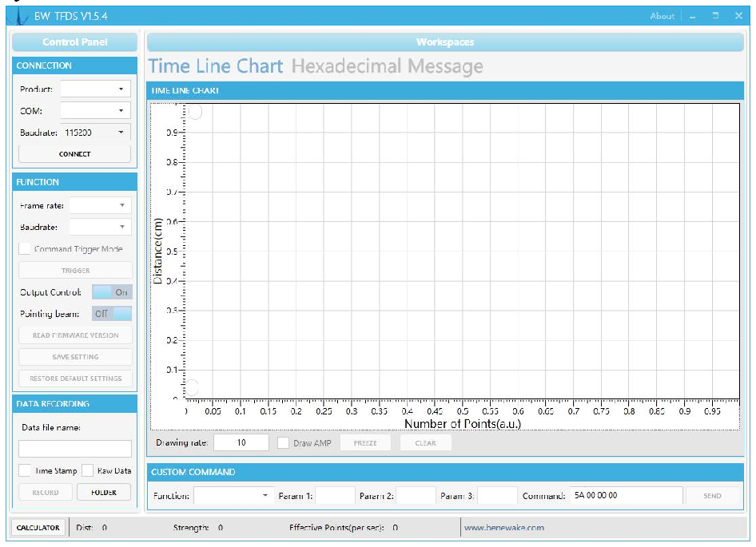Click the circular handle at the chart's top-left
This screenshot has width=756, height=547.
(x=195, y=111)
